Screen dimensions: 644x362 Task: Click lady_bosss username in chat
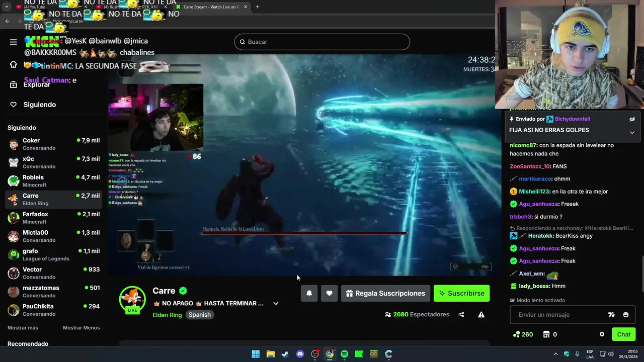click(x=534, y=286)
